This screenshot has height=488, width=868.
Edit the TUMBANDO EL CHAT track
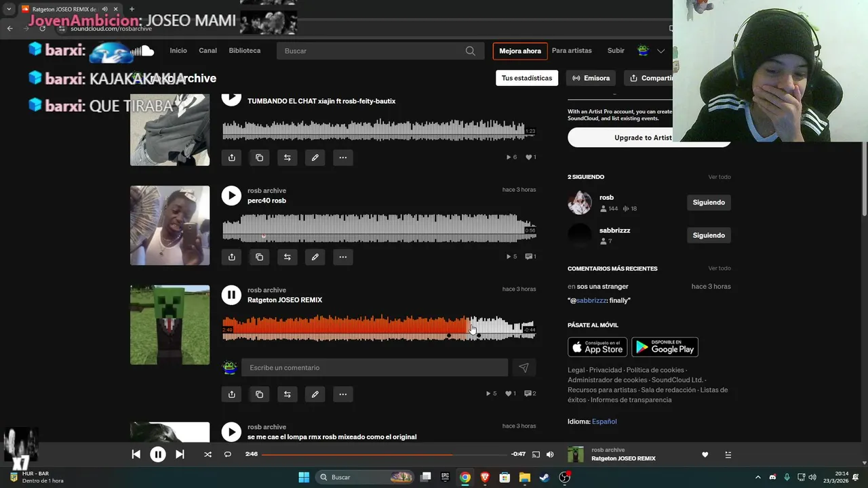click(x=315, y=157)
